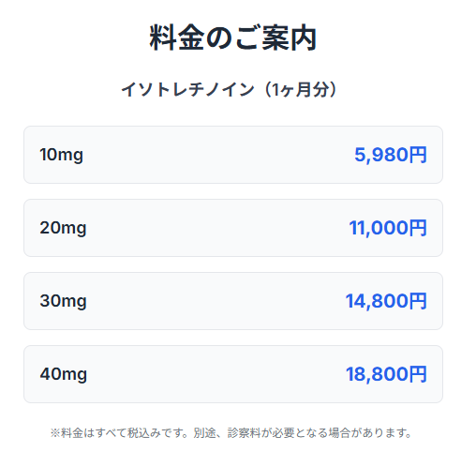The image size is (476, 452).
Task: Click the 14,800円 price
Action: [x=386, y=301]
